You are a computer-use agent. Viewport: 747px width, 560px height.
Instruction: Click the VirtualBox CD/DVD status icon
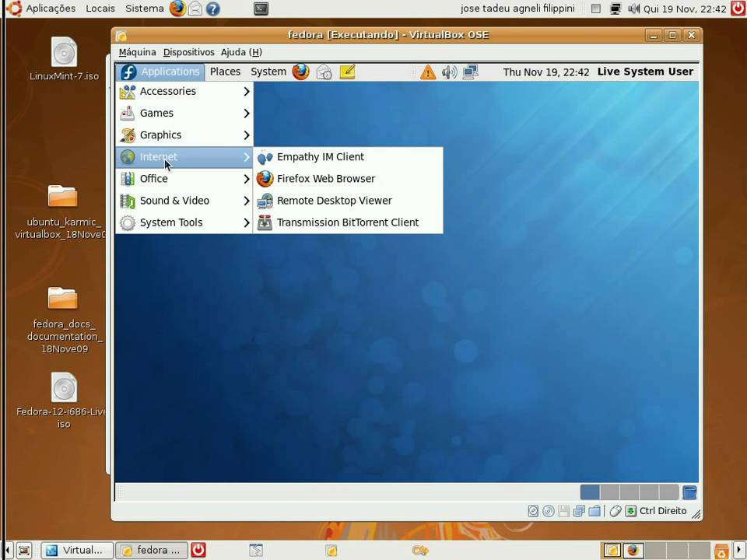coord(549,512)
